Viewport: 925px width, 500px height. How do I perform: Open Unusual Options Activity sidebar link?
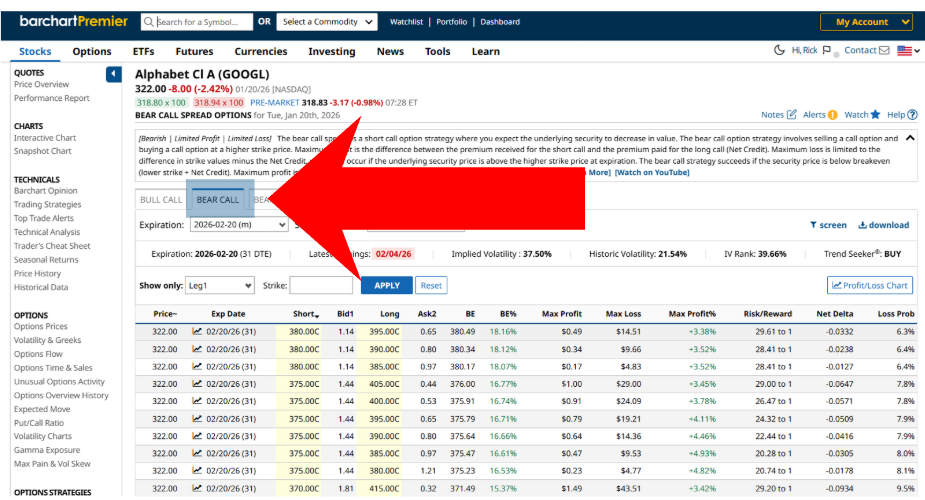pyautogui.click(x=59, y=381)
